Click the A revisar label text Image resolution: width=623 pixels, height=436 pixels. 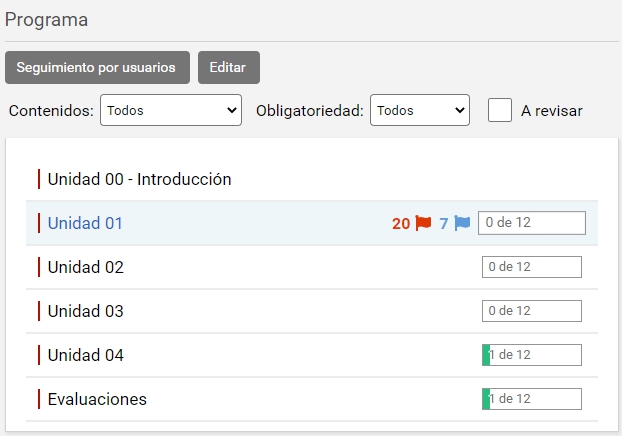click(x=551, y=111)
